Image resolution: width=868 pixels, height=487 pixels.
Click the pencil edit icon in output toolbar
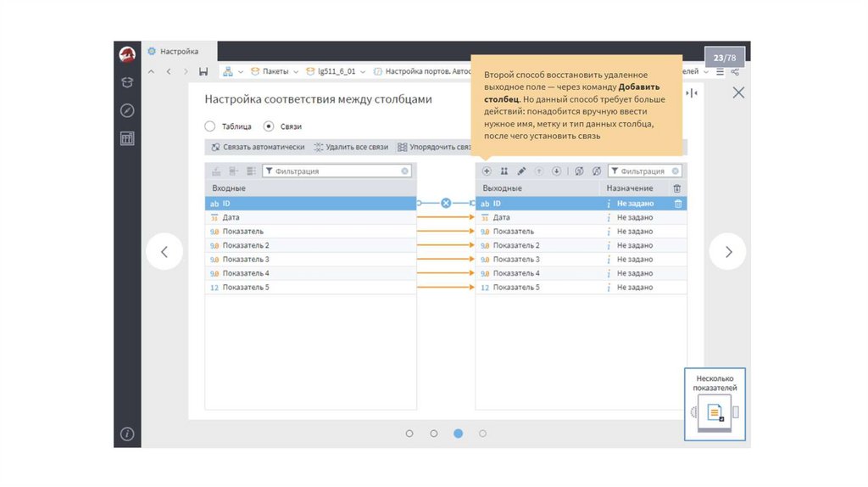(x=521, y=171)
